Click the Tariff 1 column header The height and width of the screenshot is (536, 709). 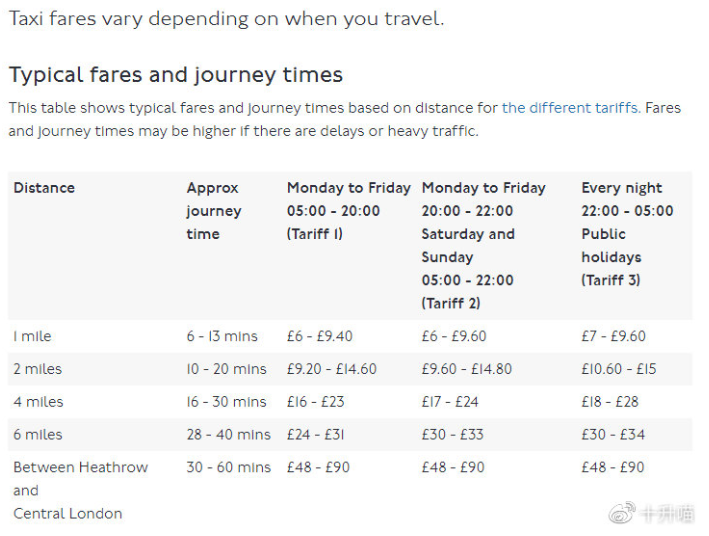(349, 211)
